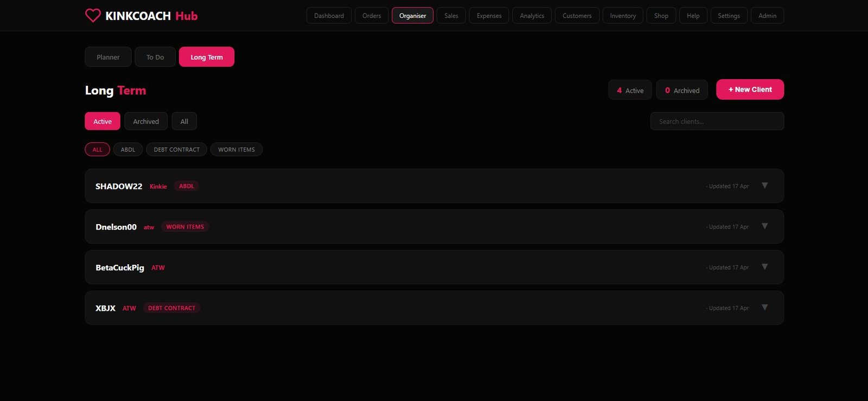Filter by the WORN ITEMS category pill
The width and height of the screenshot is (868, 401).
(x=237, y=149)
